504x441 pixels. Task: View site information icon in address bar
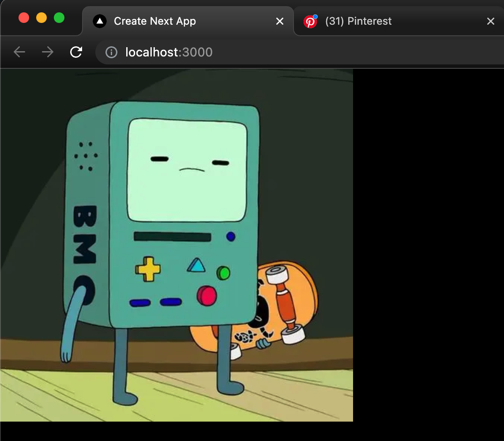click(112, 52)
